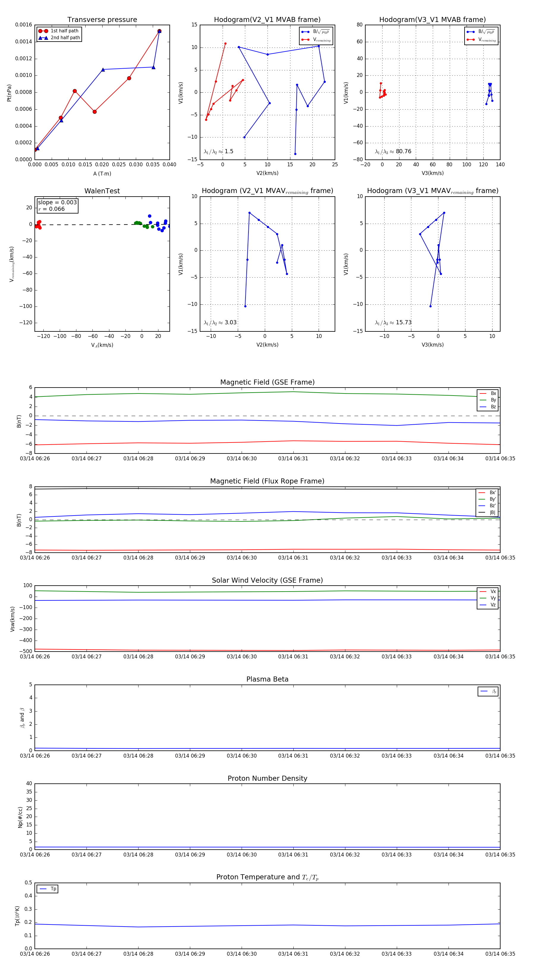Click the 'Proton Temperature and Te/Tp' title

[267, 877]
